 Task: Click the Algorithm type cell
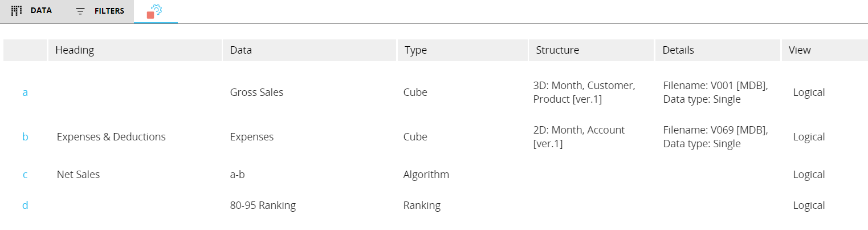pyautogui.click(x=426, y=175)
